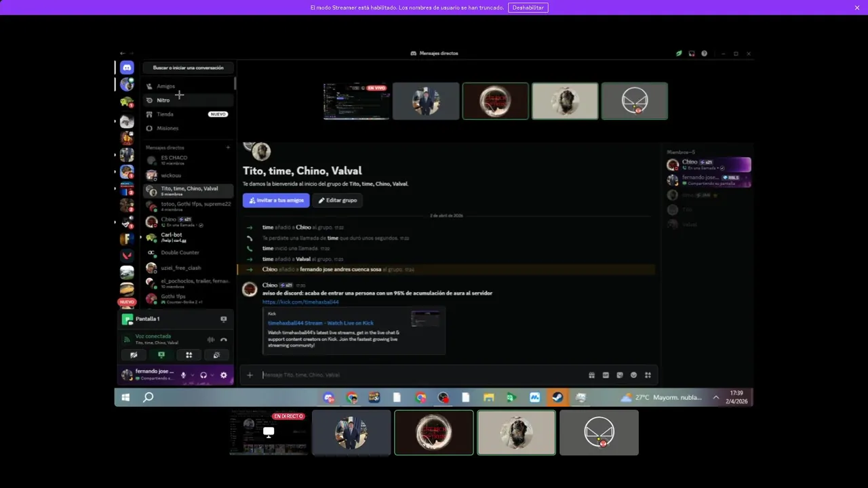Open the Windows Start button
The image size is (868, 488).
tap(125, 398)
